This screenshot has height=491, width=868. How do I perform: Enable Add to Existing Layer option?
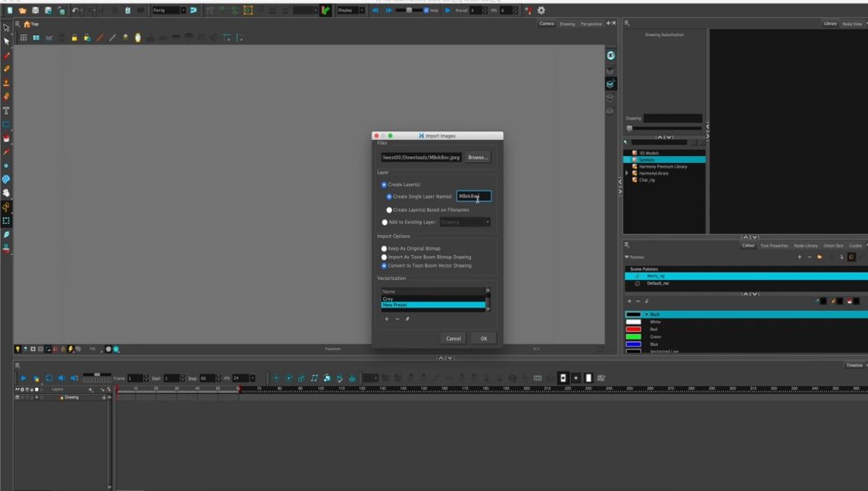click(x=384, y=221)
